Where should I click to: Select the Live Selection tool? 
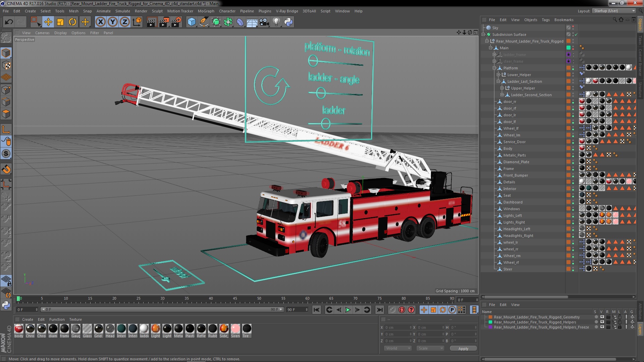[35, 22]
